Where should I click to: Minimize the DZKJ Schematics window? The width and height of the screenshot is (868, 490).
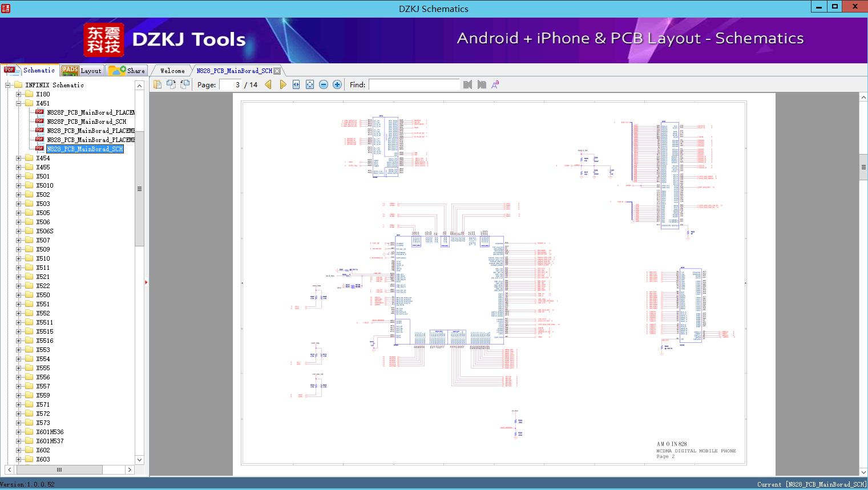(819, 7)
